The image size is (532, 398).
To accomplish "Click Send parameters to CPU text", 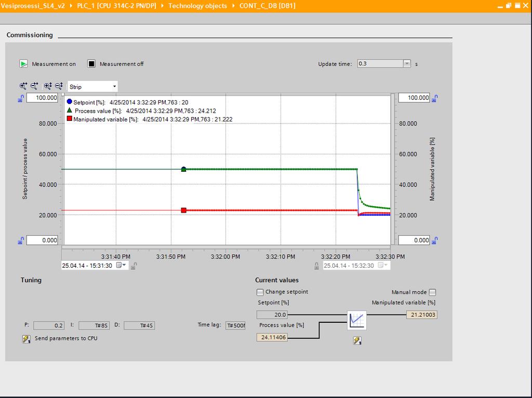I will [x=66, y=338].
